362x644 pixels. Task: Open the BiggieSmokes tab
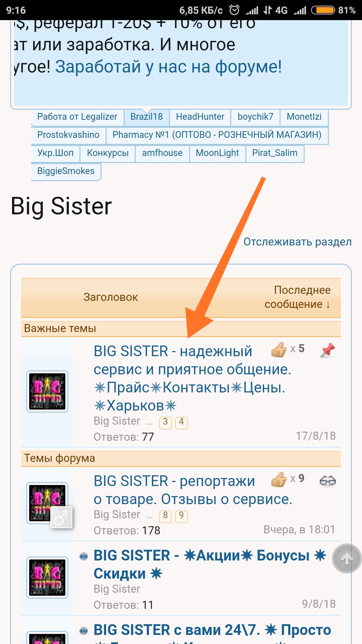pyautogui.click(x=66, y=171)
